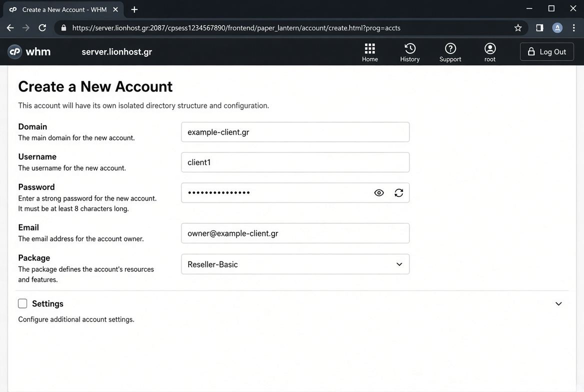Reveal password with the eye icon
The image size is (584, 392).
click(379, 192)
